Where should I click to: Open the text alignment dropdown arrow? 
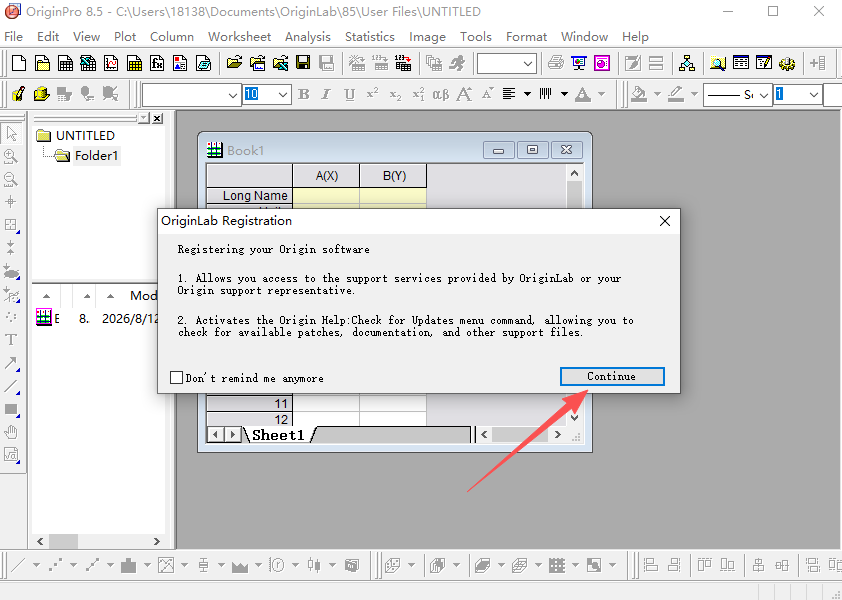coord(527,95)
